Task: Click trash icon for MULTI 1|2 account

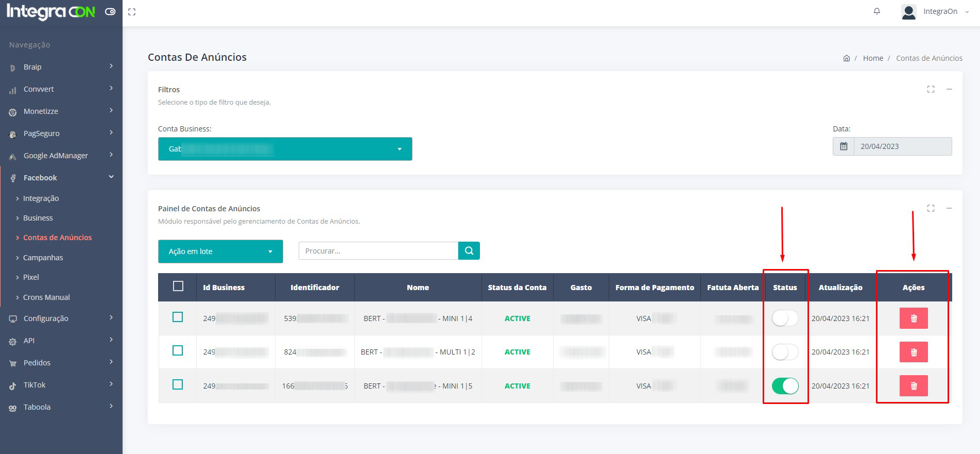Action: [x=913, y=352]
